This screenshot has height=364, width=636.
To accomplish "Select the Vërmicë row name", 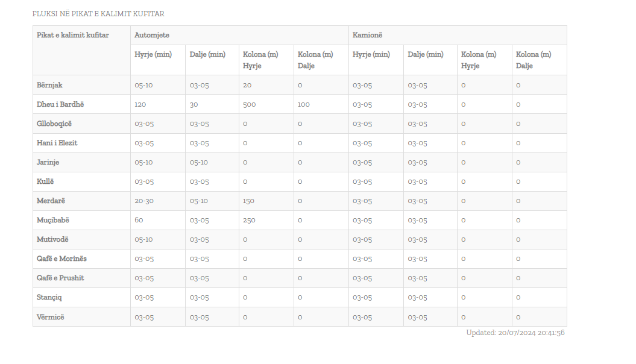I will point(50,317).
